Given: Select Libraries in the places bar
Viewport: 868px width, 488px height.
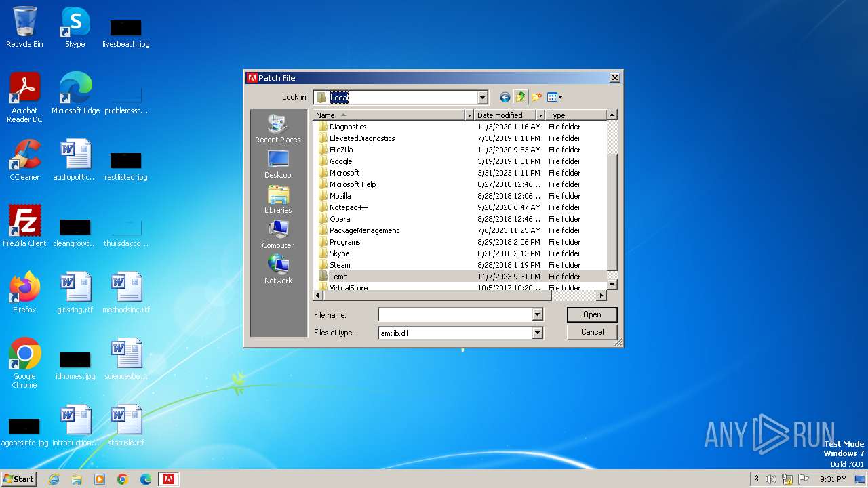Looking at the screenshot, I should (x=278, y=200).
